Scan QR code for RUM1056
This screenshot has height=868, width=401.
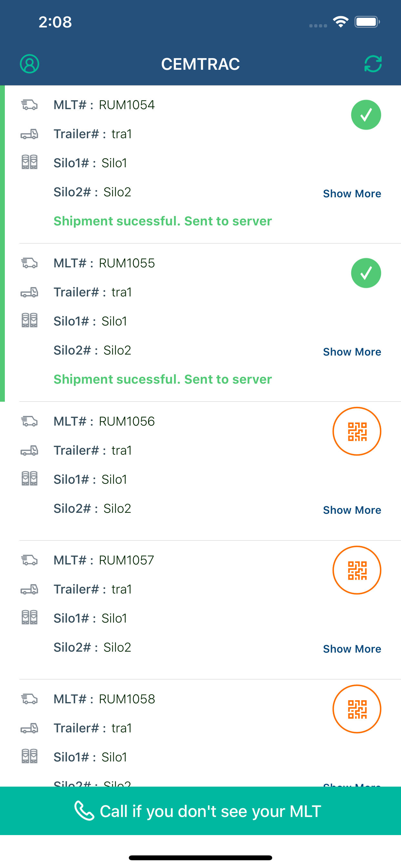[x=357, y=431]
